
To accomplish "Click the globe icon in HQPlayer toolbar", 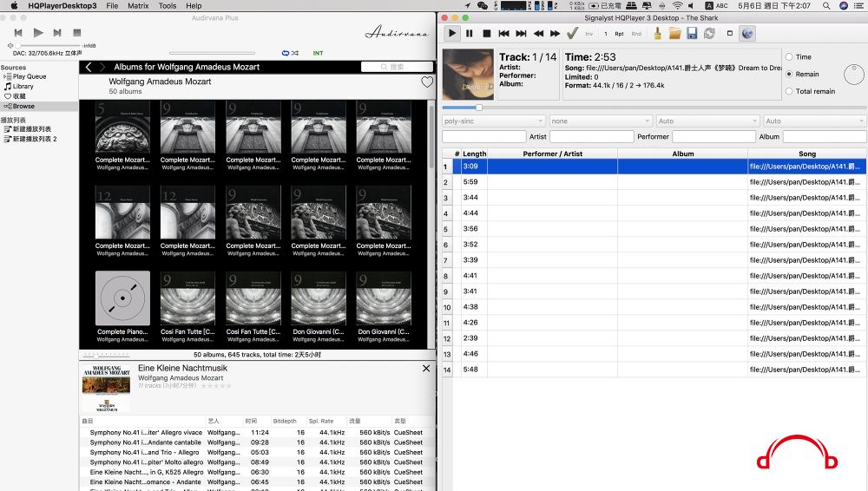I will coord(747,34).
